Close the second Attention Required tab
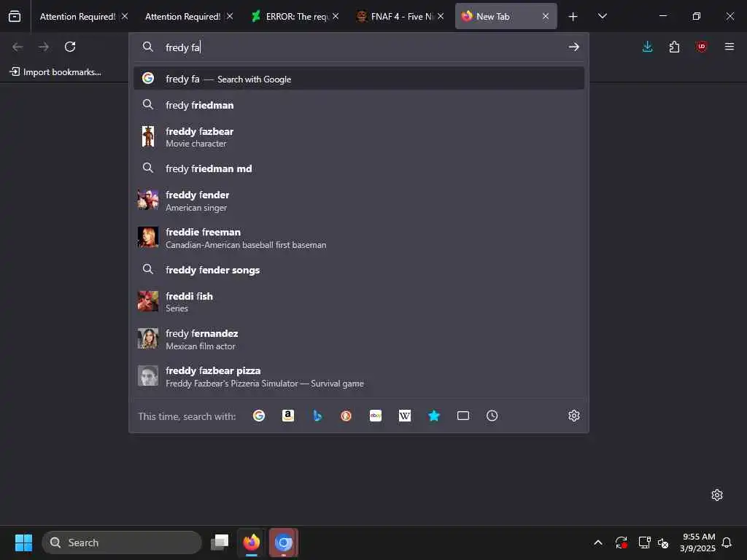This screenshot has width=747, height=560. point(230,17)
